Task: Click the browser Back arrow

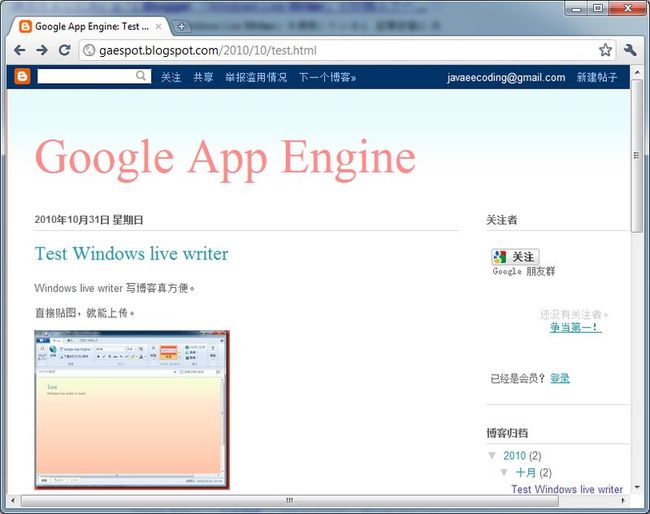Action: coord(19,50)
